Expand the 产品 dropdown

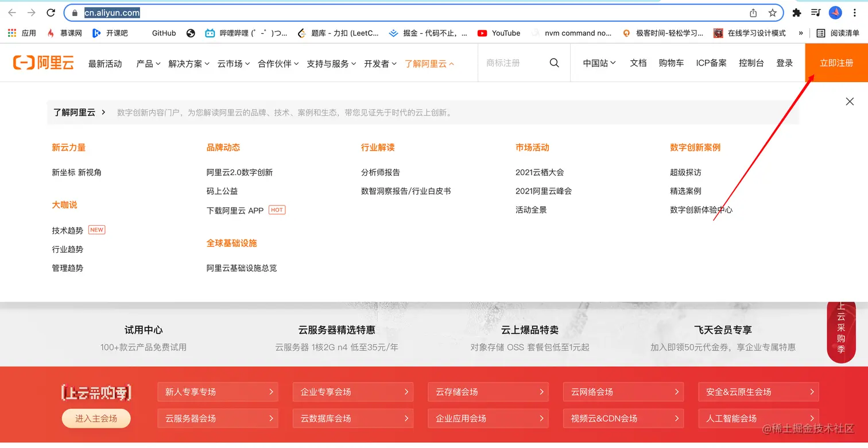(148, 64)
